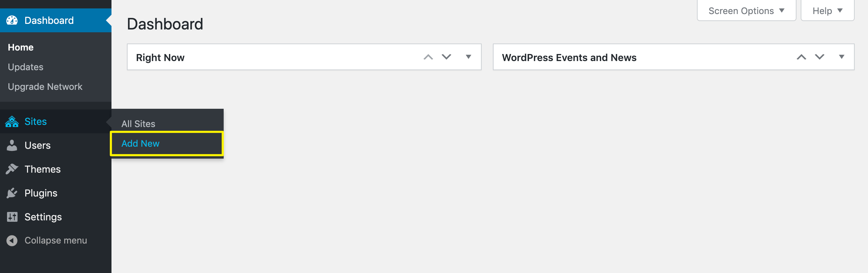Screen dimensions: 868x273
Task: Open the Upgrade Network link
Action: pyautogui.click(x=45, y=87)
